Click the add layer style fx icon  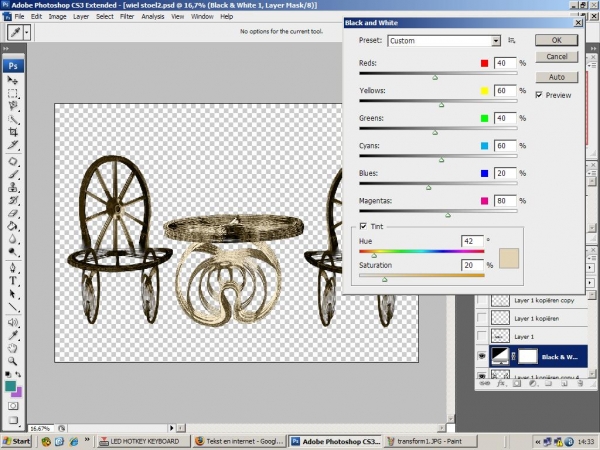(500, 383)
